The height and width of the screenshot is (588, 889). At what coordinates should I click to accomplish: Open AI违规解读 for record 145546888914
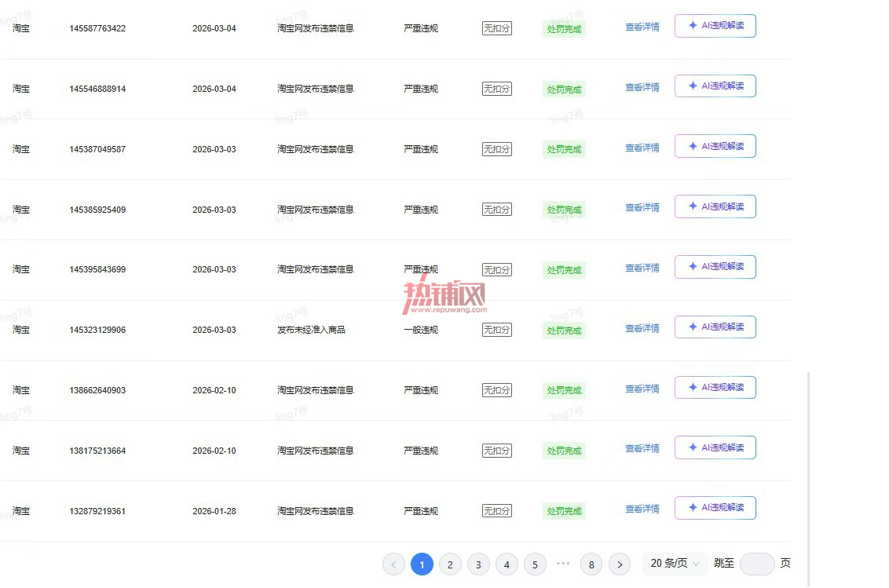pos(715,86)
